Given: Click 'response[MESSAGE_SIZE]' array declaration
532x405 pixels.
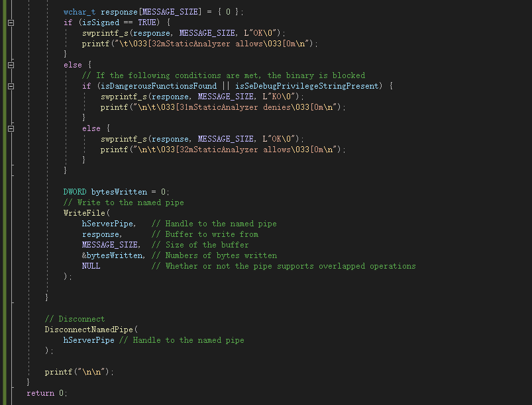Looking at the screenshot, I should 151,12.
